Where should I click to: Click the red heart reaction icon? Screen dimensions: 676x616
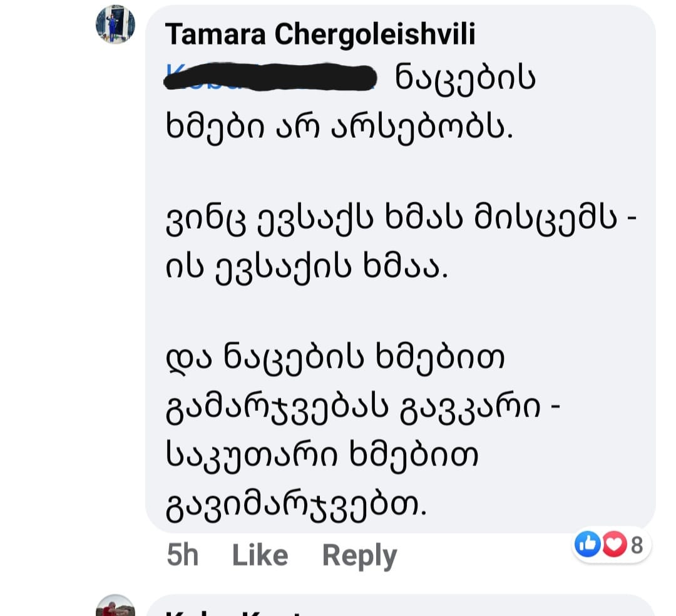[x=615, y=545]
